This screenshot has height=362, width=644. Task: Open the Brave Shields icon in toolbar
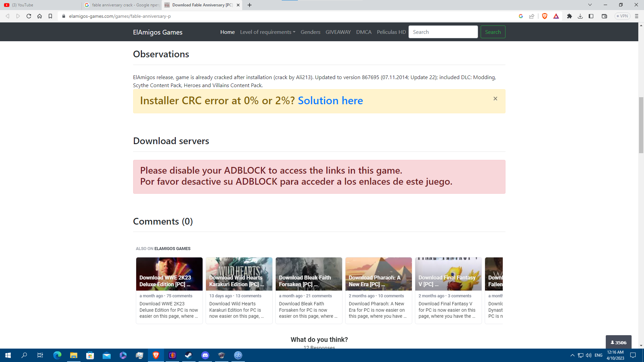click(544, 16)
